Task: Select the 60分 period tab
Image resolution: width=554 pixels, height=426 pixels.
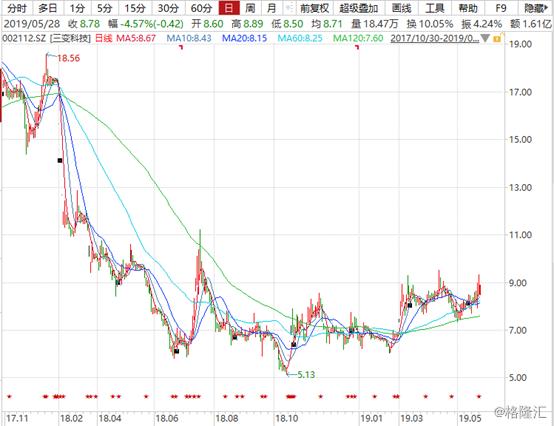Action: (201, 8)
